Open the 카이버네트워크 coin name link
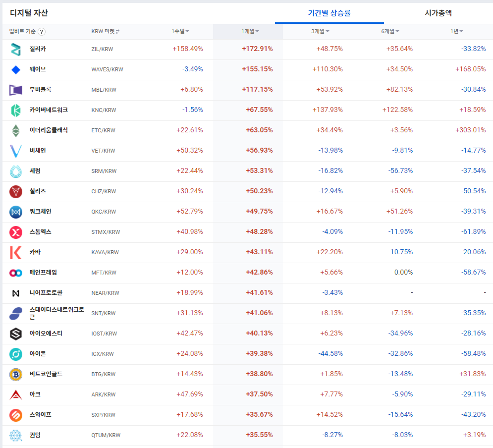Viewport: 493px width, 448px height. (x=49, y=110)
